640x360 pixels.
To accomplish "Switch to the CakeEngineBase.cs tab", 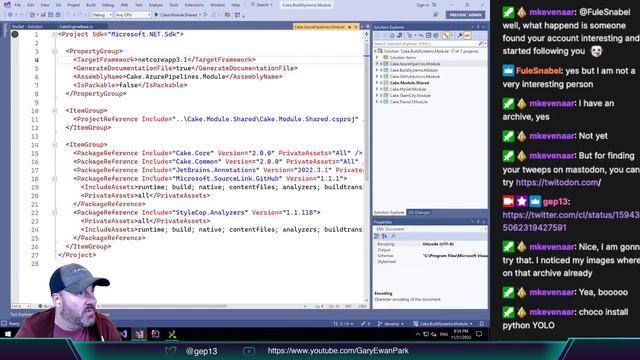I will (x=76, y=27).
